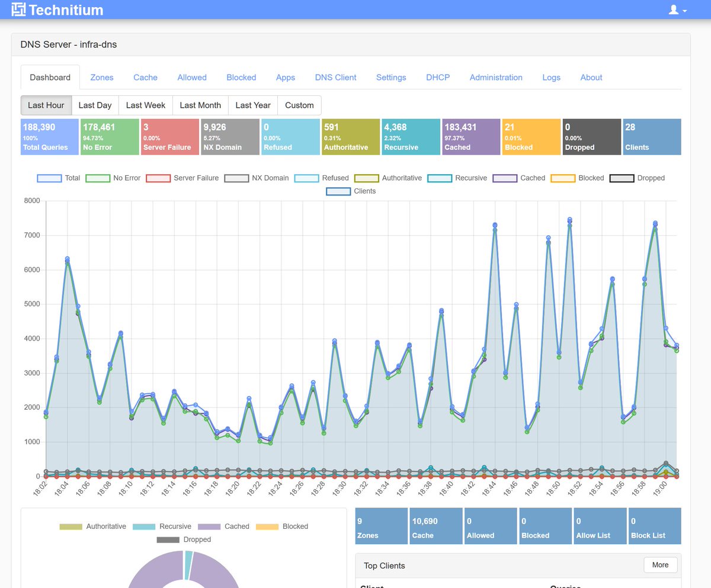Open the Settings tab
Viewport: 711px width, 588px height.
coord(391,78)
